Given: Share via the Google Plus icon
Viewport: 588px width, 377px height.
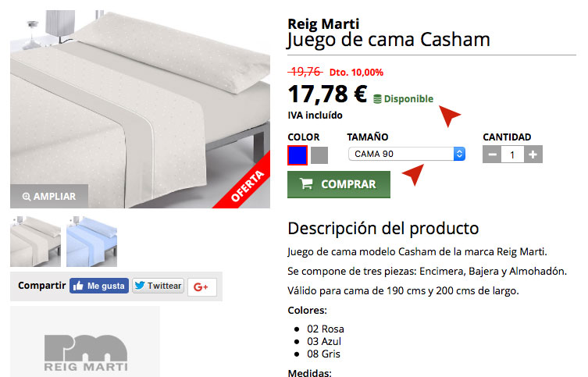Looking at the screenshot, I should point(201,287).
